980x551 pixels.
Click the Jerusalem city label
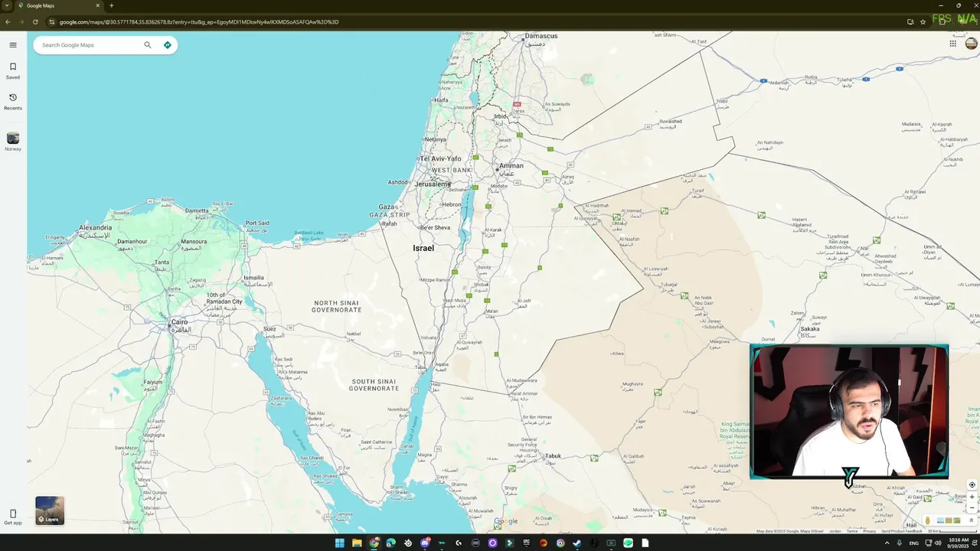[x=432, y=184]
